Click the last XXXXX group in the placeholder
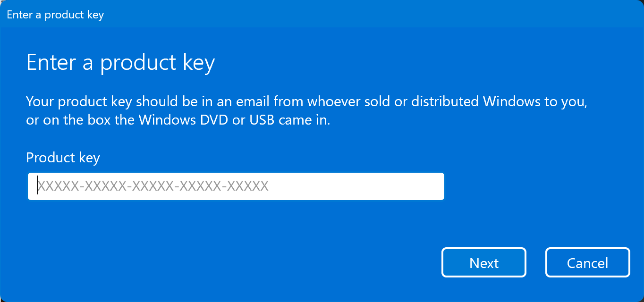 pos(248,186)
